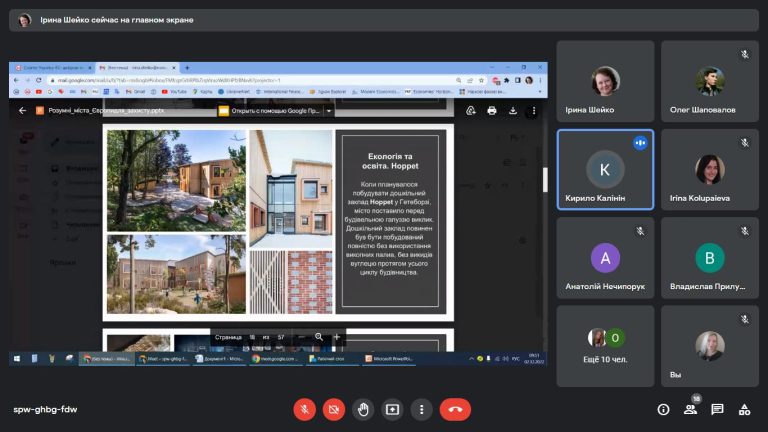Select Анатолій Нечипорук participant tile
The image size is (768, 432).
coord(605,258)
